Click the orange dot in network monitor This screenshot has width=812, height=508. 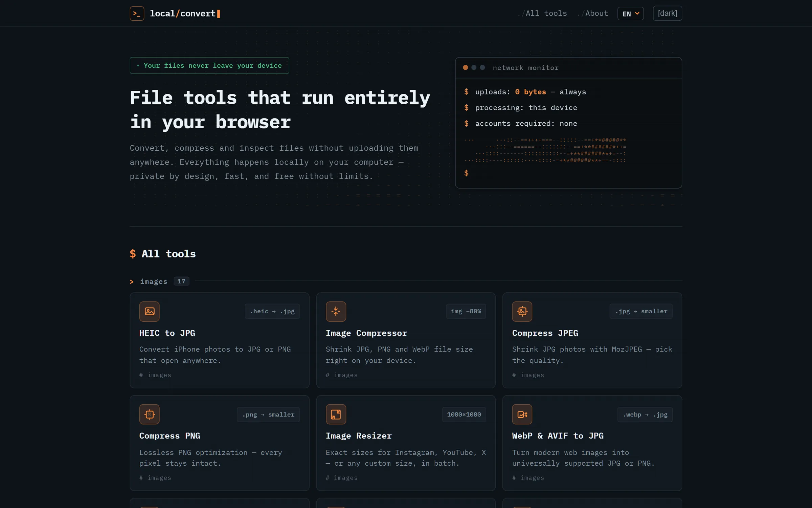pyautogui.click(x=466, y=68)
